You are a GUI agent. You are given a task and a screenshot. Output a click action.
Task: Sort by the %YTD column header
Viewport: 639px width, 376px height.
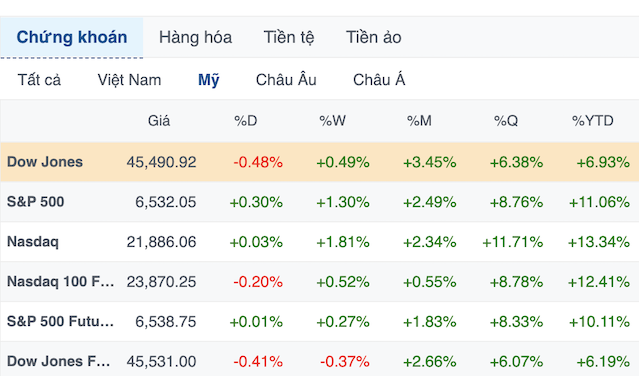click(593, 121)
